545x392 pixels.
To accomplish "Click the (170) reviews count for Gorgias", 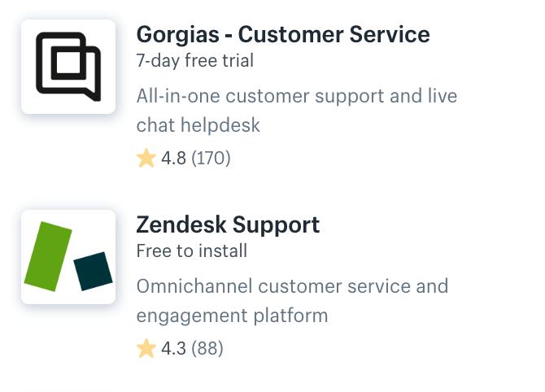I will 211,158.
